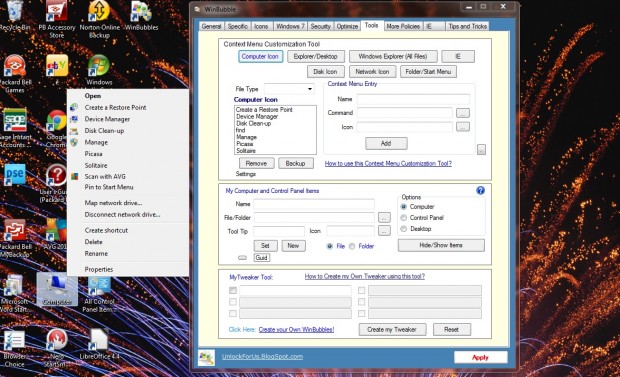Viewport: 620px width, 377px height.
Task: Choose the File radio button
Action: 329,246
